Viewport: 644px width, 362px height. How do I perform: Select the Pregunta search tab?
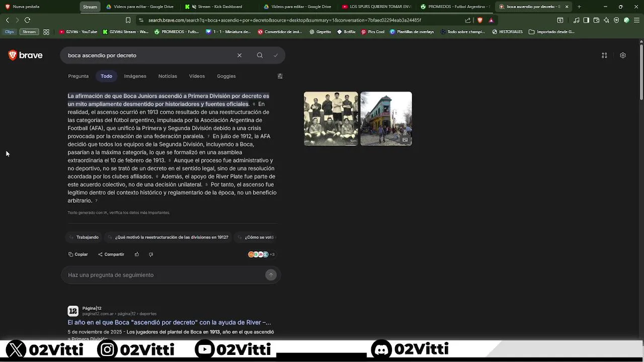(x=78, y=76)
